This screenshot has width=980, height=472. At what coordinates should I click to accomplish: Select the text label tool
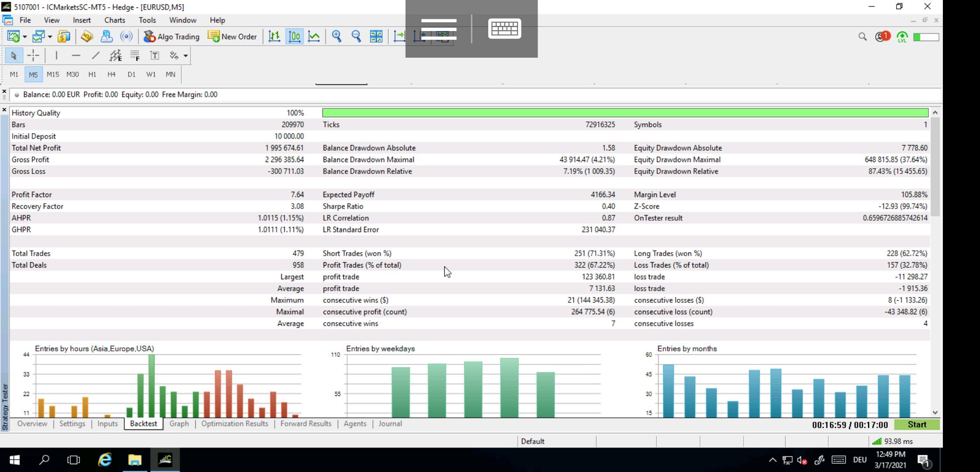(x=155, y=56)
